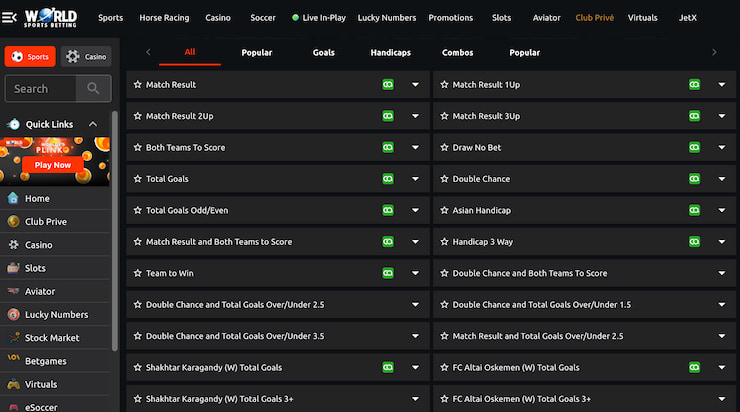Star the Both Teams To Score market
This screenshot has height=412, width=740.
tap(137, 147)
